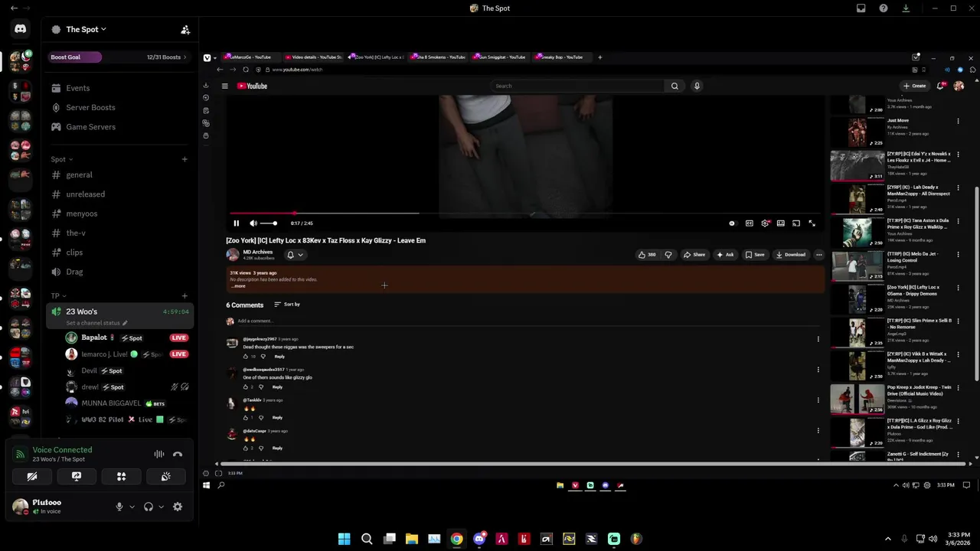Deafen headphones in Discord user panel
The width and height of the screenshot is (980, 551).
point(149,507)
